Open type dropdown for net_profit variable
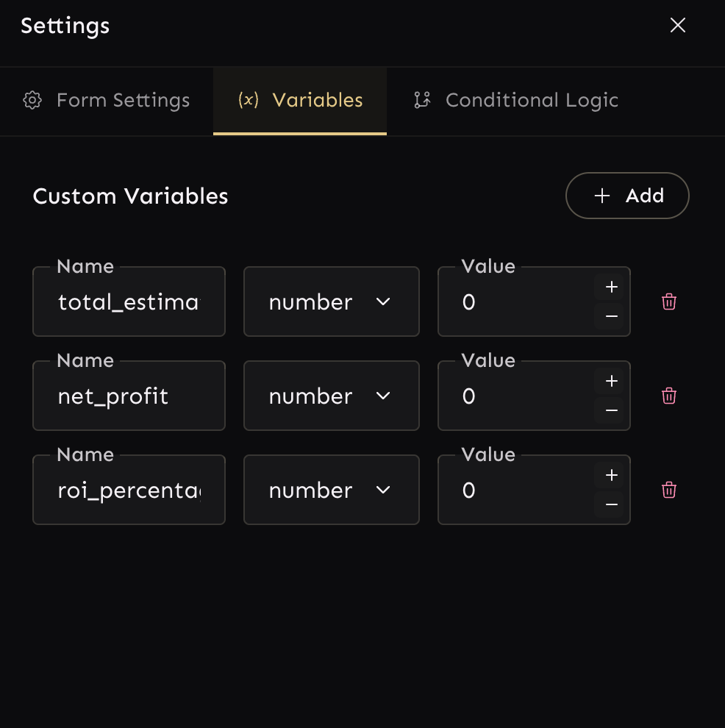This screenshot has width=725, height=728. click(331, 396)
